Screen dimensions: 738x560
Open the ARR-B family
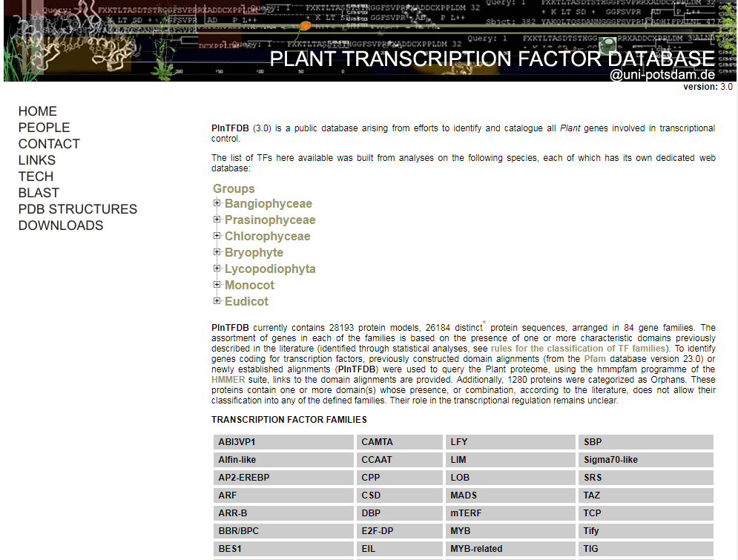coord(283,513)
